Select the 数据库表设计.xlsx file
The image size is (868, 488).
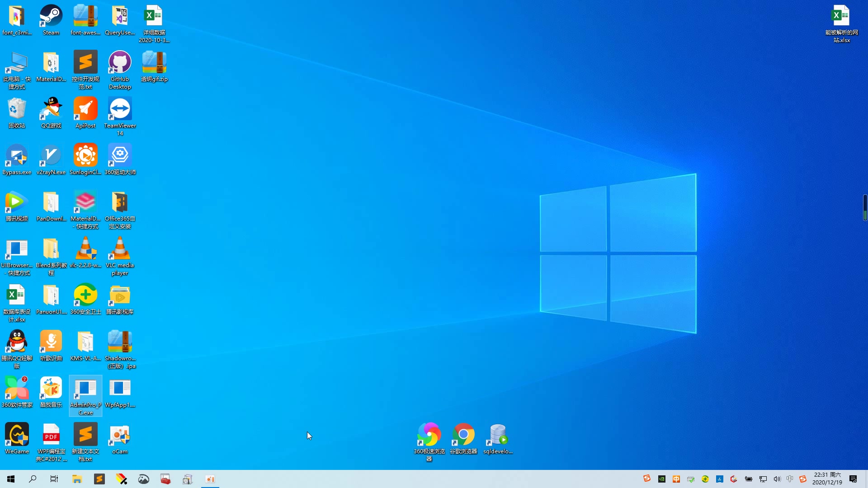17,303
